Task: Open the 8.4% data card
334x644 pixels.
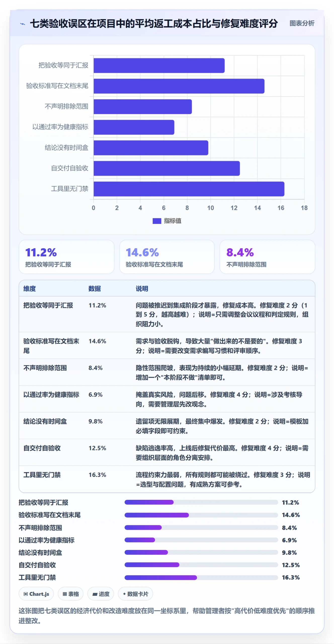Action: point(267,257)
